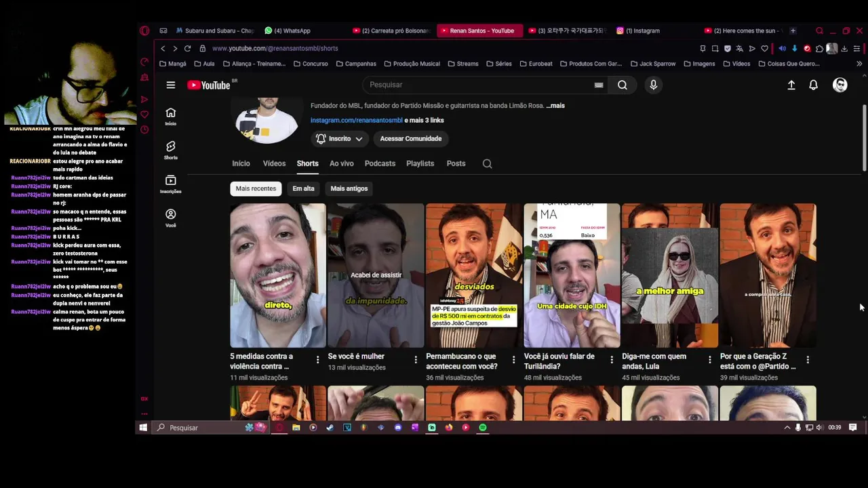Screen dimensions: 868x488
Task: Open the browser extensions cube icon
Action: [x=819, y=48]
